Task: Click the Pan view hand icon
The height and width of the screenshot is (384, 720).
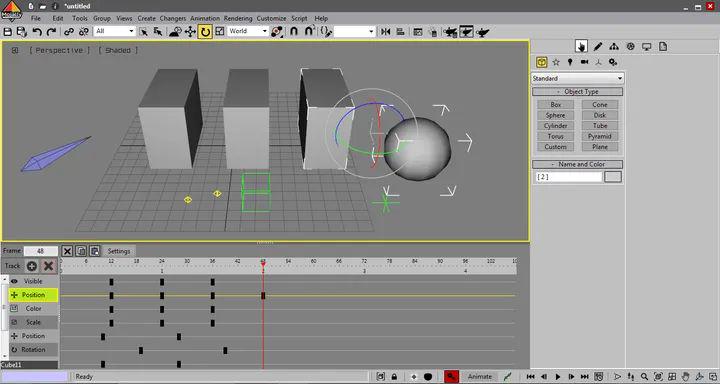Action: pos(685,377)
